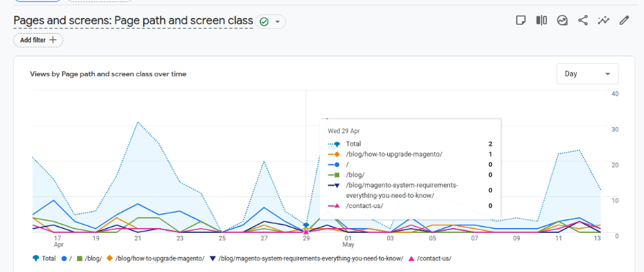The height and width of the screenshot is (272, 644).
Task: Toggle /blog/how-to-upgrade-magento/ legend series
Action: [155, 258]
